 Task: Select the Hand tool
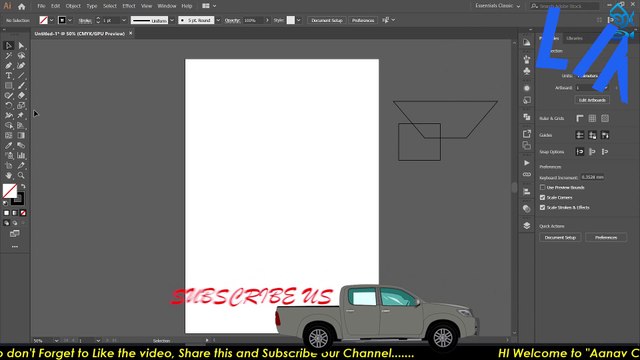[x=9, y=176]
